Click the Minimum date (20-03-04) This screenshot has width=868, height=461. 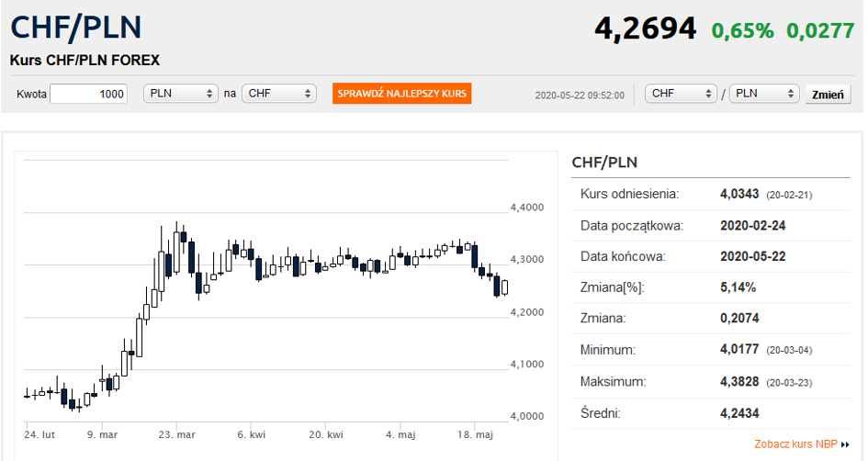click(x=789, y=351)
